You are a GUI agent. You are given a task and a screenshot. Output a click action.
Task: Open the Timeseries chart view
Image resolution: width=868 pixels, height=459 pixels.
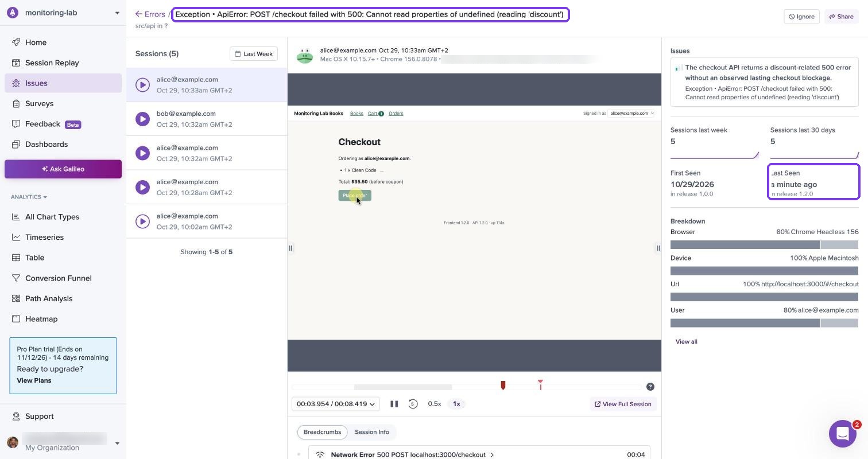63,237
